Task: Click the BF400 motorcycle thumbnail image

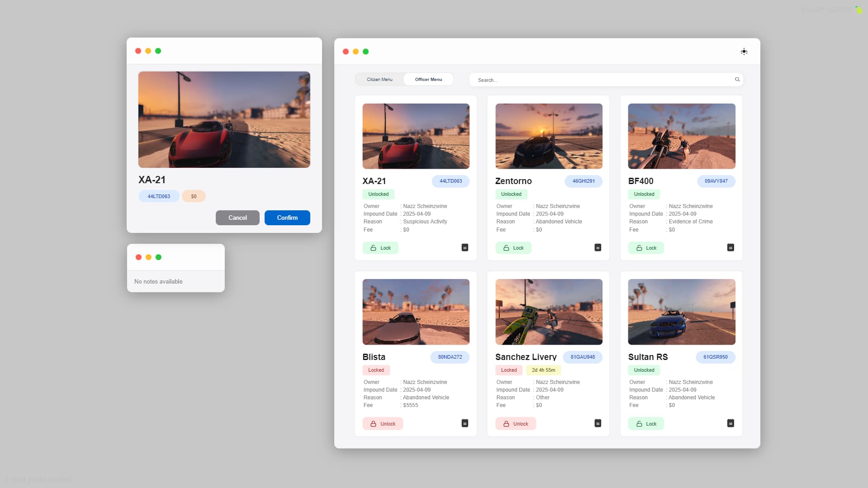Action: [x=682, y=136]
